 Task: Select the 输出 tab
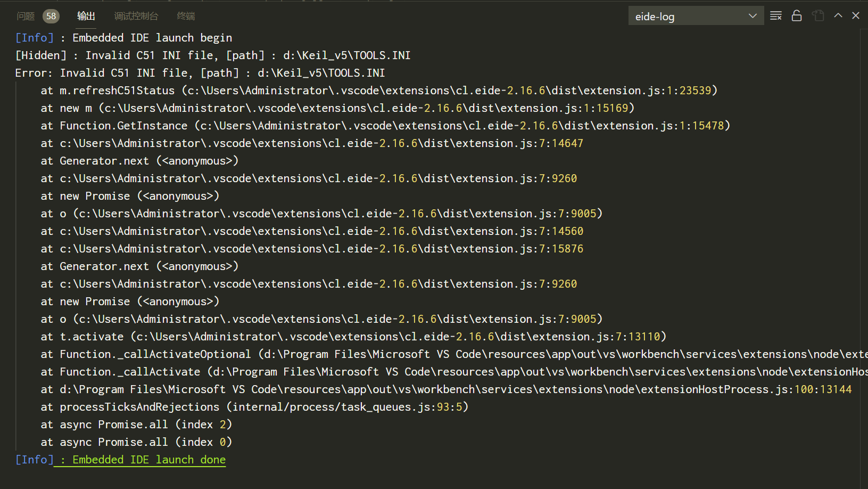point(86,16)
